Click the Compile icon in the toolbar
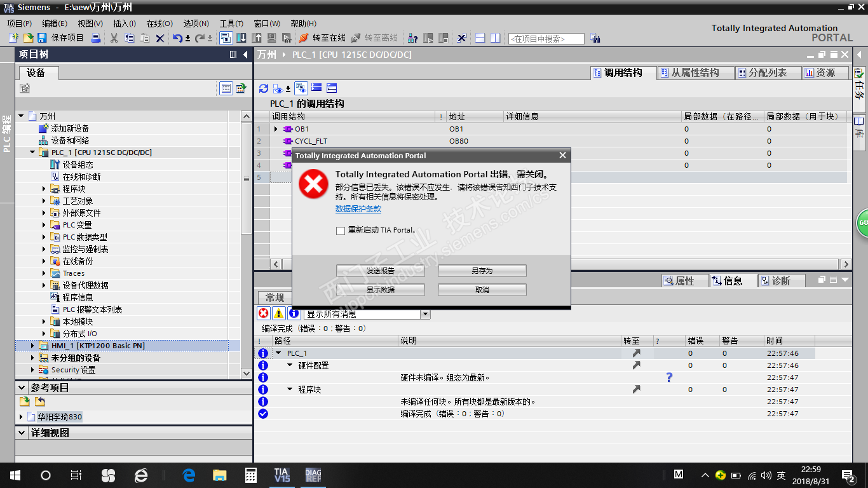Viewport: 868px width, 488px height. coord(226,38)
